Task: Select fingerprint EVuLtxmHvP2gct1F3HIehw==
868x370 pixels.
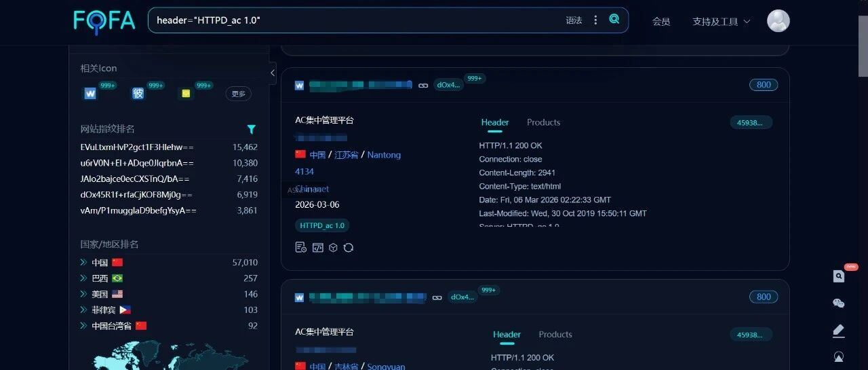Action: pyautogui.click(x=137, y=147)
